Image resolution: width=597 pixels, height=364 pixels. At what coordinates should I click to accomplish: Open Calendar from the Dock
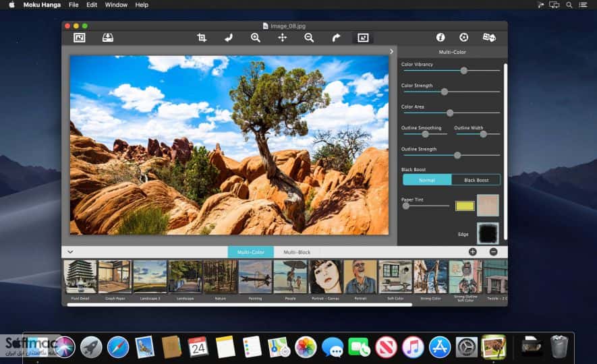pos(198,347)
